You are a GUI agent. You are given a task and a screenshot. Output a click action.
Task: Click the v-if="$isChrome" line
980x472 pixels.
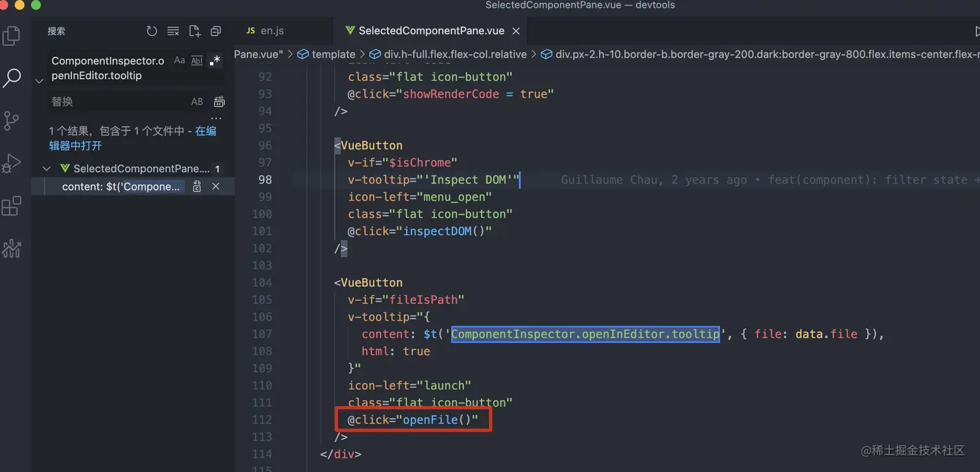[x=403, y=163]
